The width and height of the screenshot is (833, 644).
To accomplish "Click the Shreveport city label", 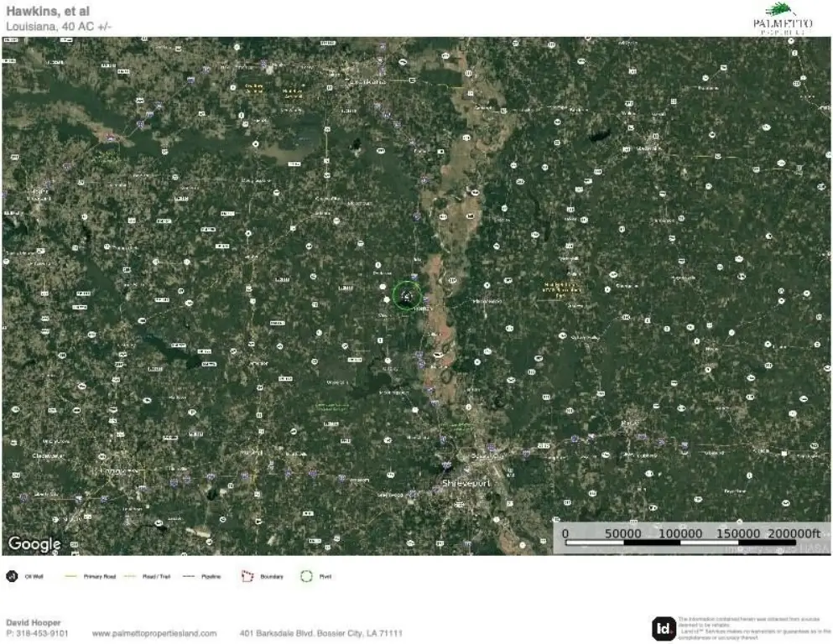I will 466,483.
